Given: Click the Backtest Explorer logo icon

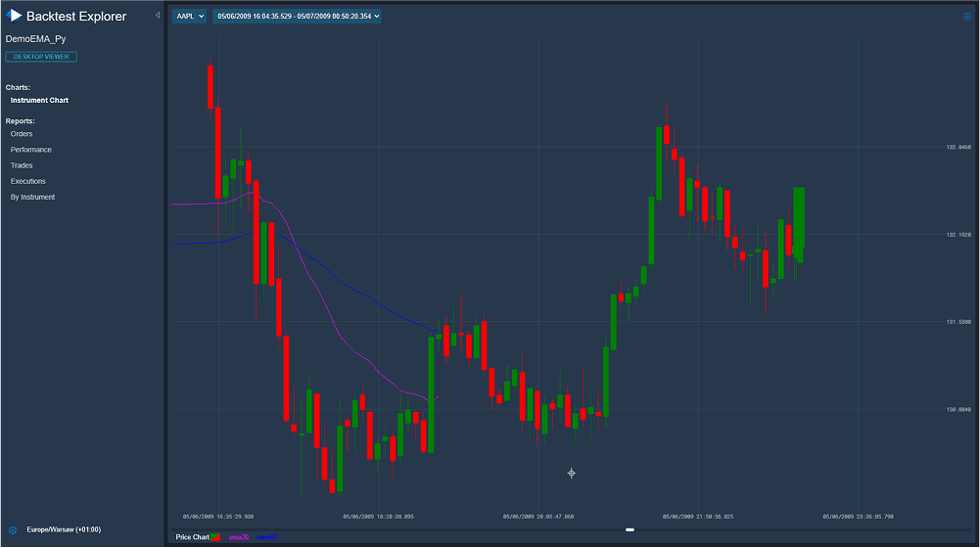Looking at the screenshot, I should (15, 16).
